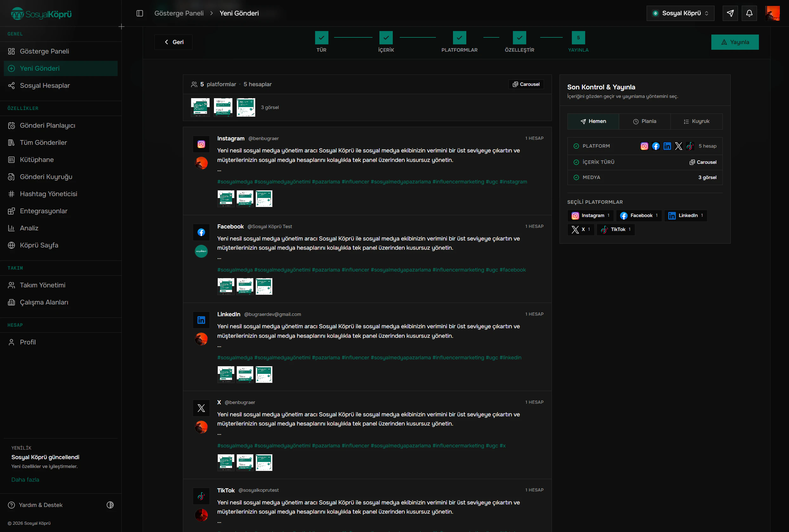Image resolution: width=789 pixels, height=532 pixels.
Task: Click the Facebook chip in Seçili Platformlar
Action: 639,216
